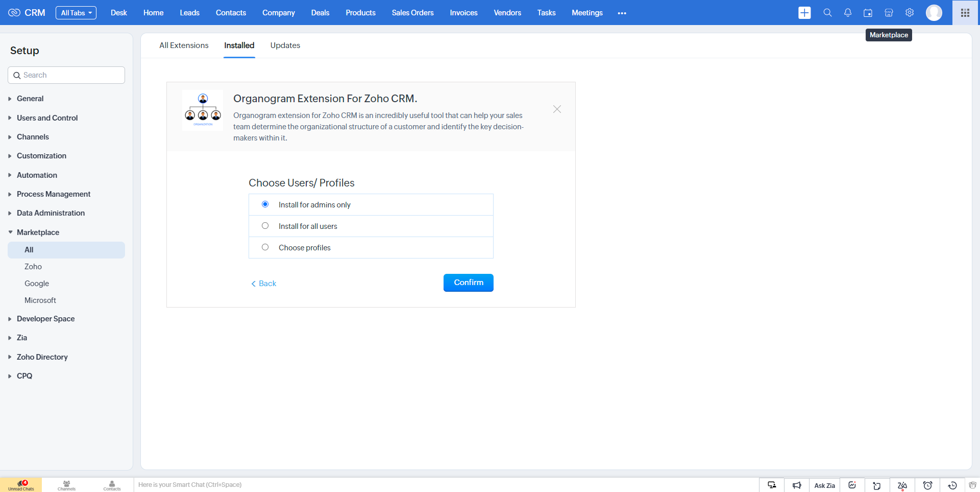Open the search magnifier in top bar

tap(827, 13)
